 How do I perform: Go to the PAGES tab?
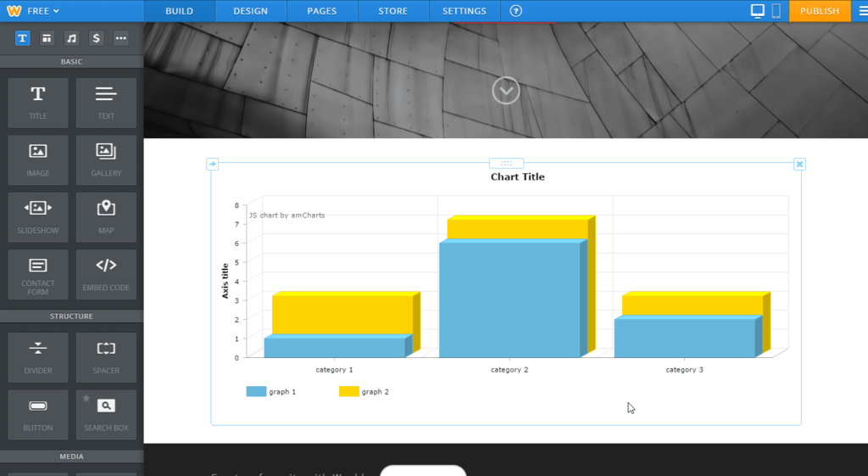point(321,10)
